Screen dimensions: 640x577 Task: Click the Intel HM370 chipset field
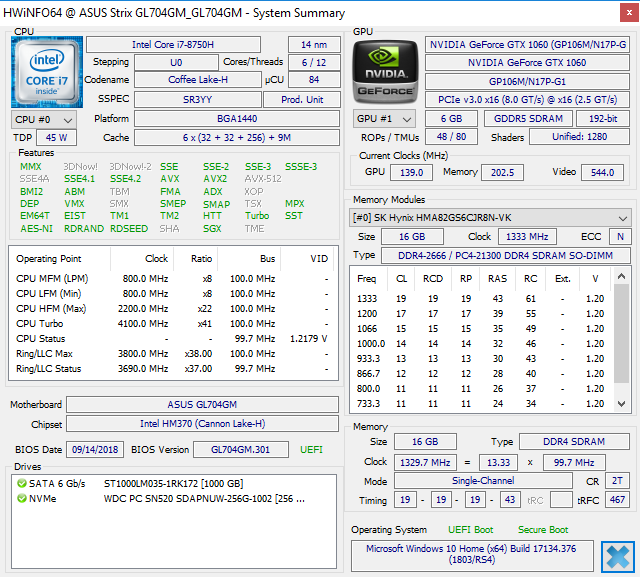pos(202,424)
